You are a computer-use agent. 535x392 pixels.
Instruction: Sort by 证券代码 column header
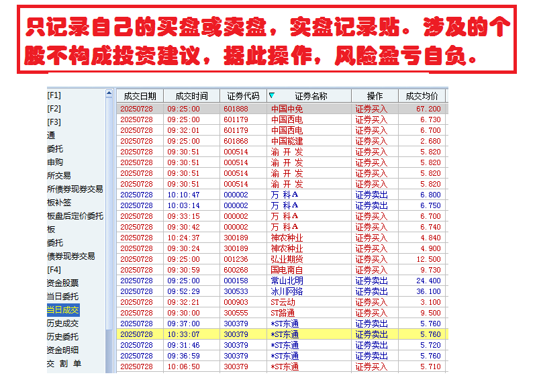tap(243, 96)
